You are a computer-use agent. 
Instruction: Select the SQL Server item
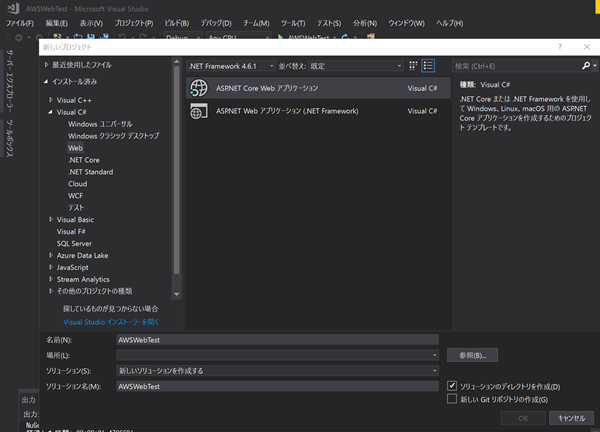(74, 243)
